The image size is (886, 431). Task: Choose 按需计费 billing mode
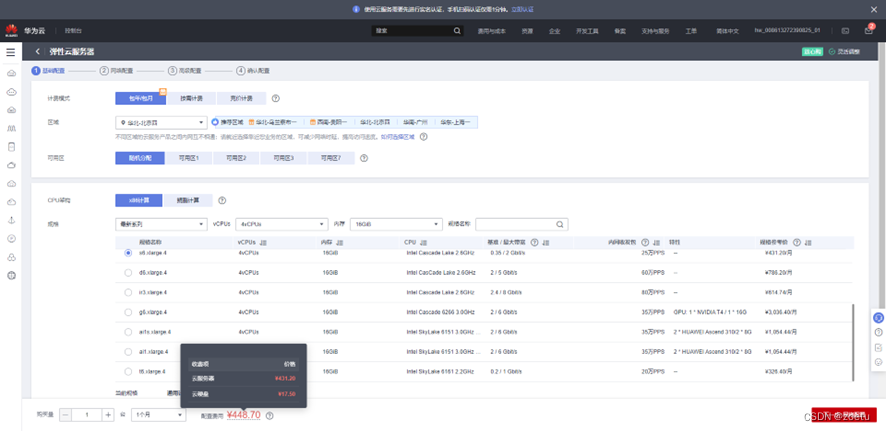pyautogui.click(x=190, y=98)
